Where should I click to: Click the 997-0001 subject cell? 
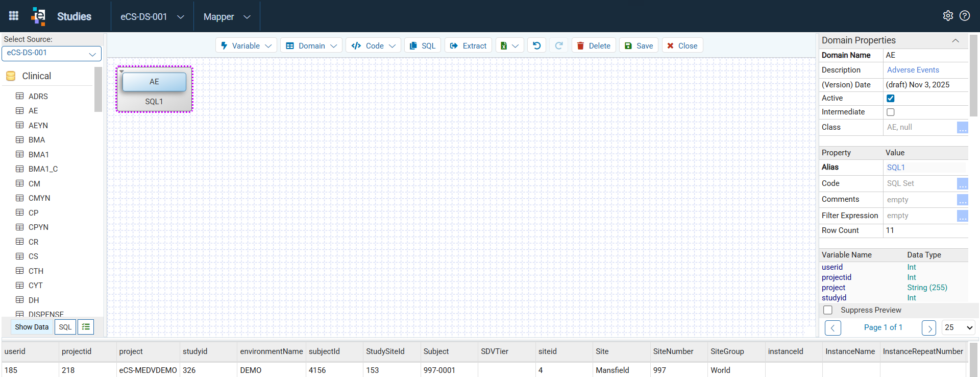point(439,370)
